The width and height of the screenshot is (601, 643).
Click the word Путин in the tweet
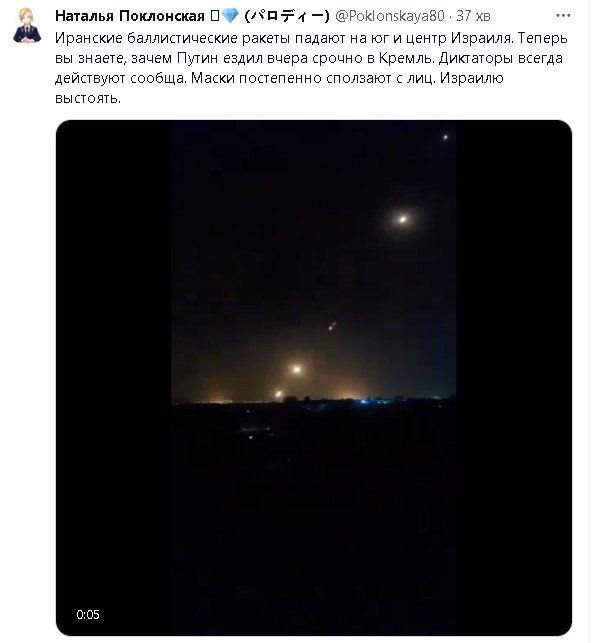pos(197,58)
